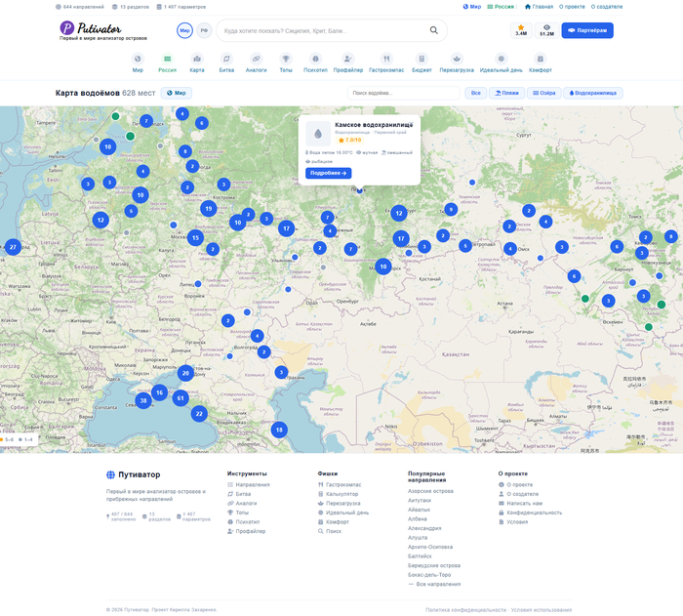Open footer link Условия
The width and height of the screenshot is (683, 616).
point(513,522)
